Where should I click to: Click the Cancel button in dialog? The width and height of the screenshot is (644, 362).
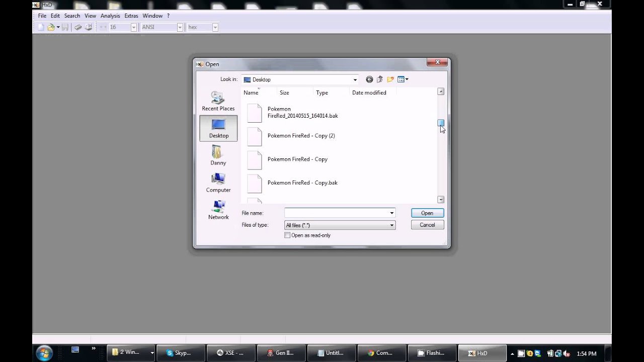point(427,225)
